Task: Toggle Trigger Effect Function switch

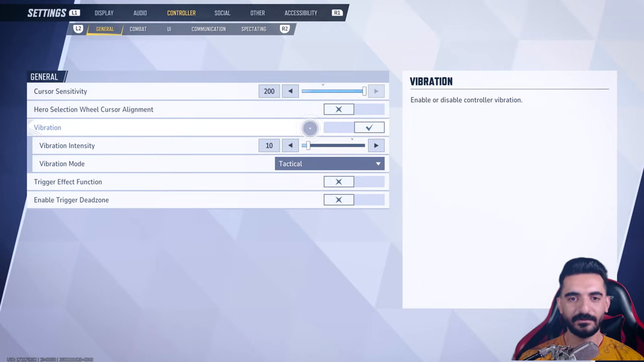Action: [x=354, y=182]
